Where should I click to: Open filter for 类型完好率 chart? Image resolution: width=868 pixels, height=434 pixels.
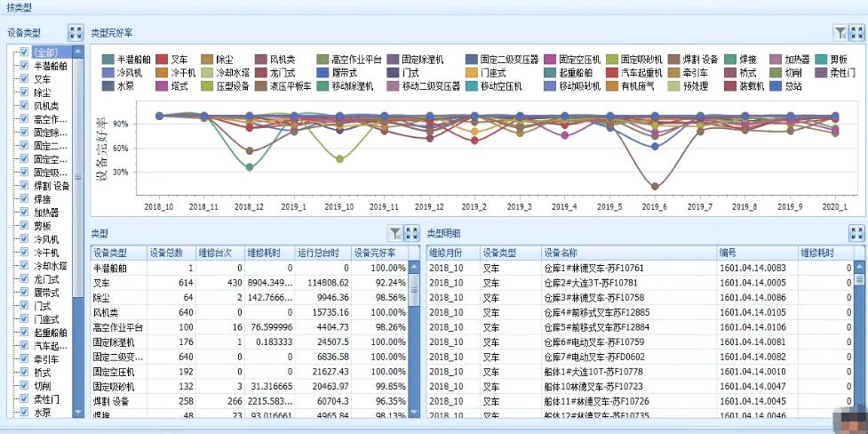click(840, 32)
